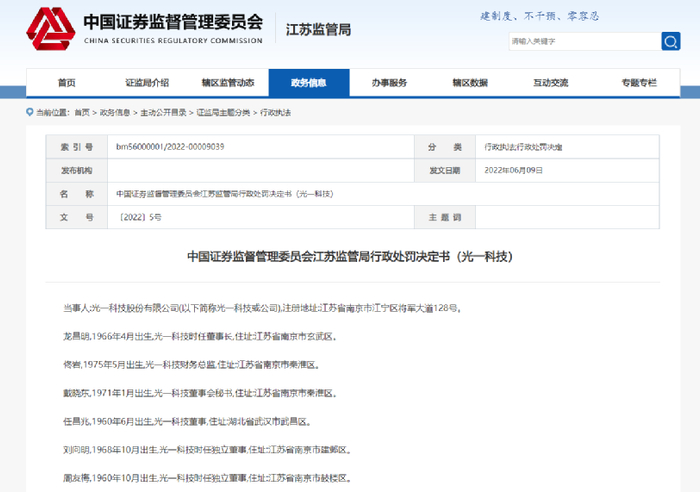Open the 办事服务 navigation tab

pos(389,83)
